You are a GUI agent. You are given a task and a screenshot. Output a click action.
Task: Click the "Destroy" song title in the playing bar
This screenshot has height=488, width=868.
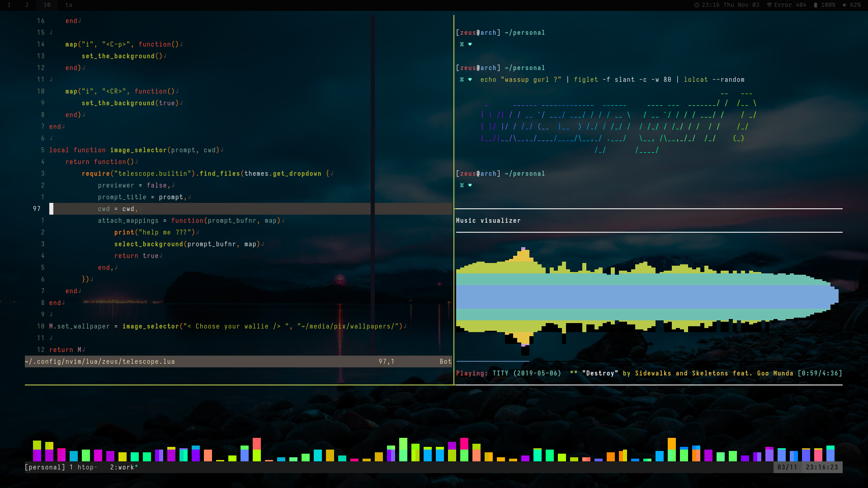(600, 373)
